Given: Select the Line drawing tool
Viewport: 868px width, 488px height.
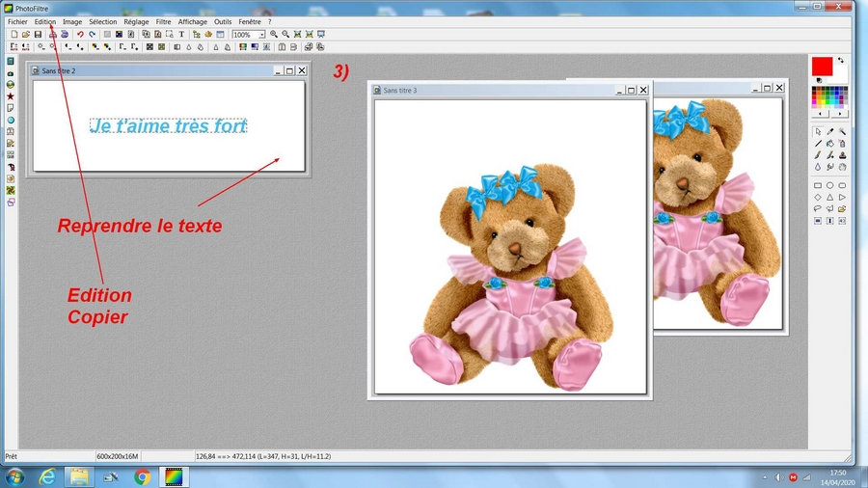Looking at the screenshot, I should click(818, 143).
